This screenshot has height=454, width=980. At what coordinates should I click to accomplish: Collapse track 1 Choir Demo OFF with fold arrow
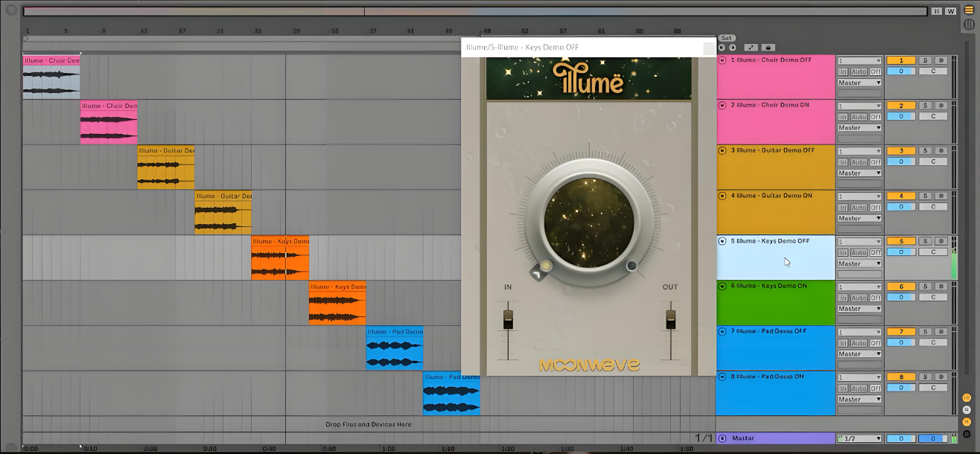point(722,60)
